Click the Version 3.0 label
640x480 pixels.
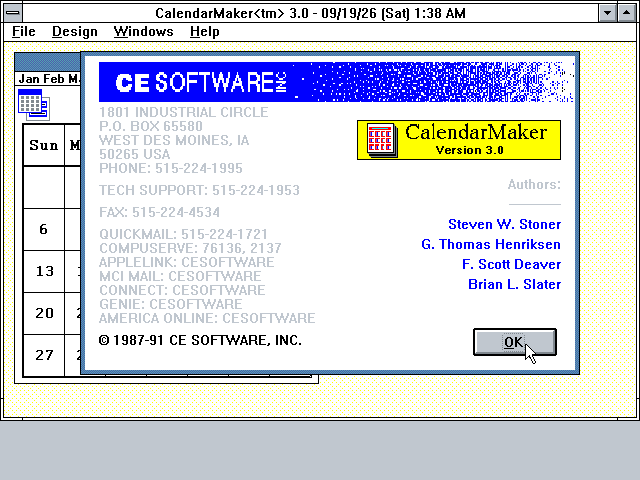(470, 150)
